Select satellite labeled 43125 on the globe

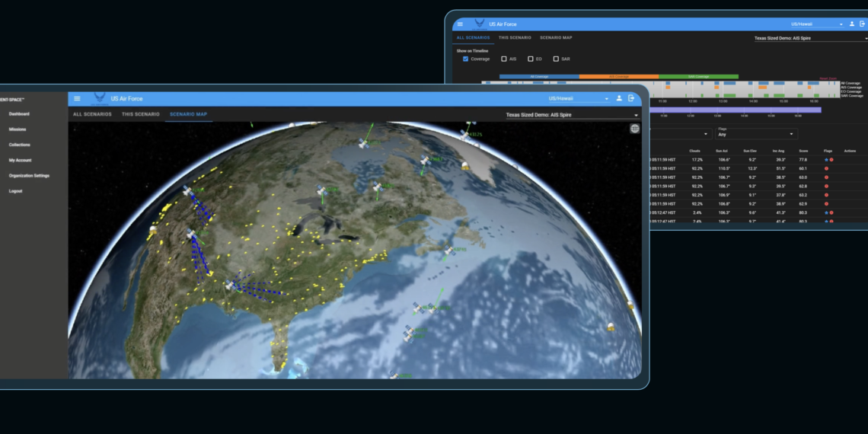[466, 134]
